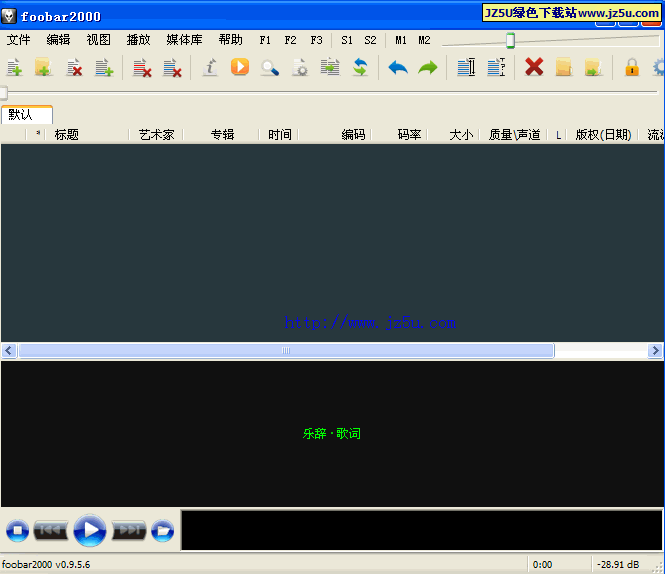The image size is (665, 574).
Task: Click the F1 layout button
Action: click(265, 40)
